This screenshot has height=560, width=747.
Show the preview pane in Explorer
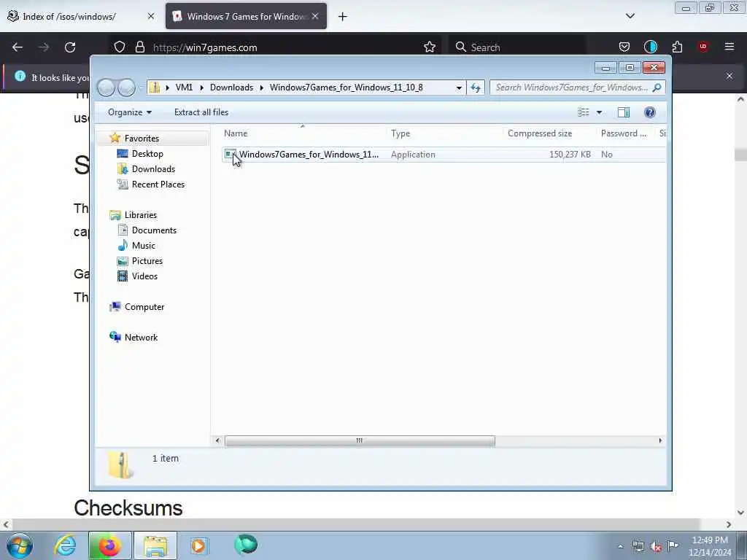point(624,112)
